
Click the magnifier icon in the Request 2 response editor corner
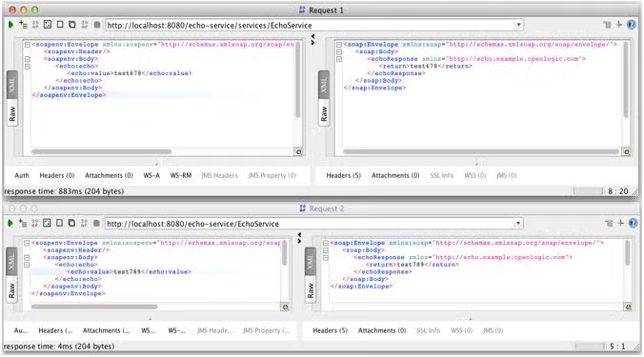(x=628, y=307)
